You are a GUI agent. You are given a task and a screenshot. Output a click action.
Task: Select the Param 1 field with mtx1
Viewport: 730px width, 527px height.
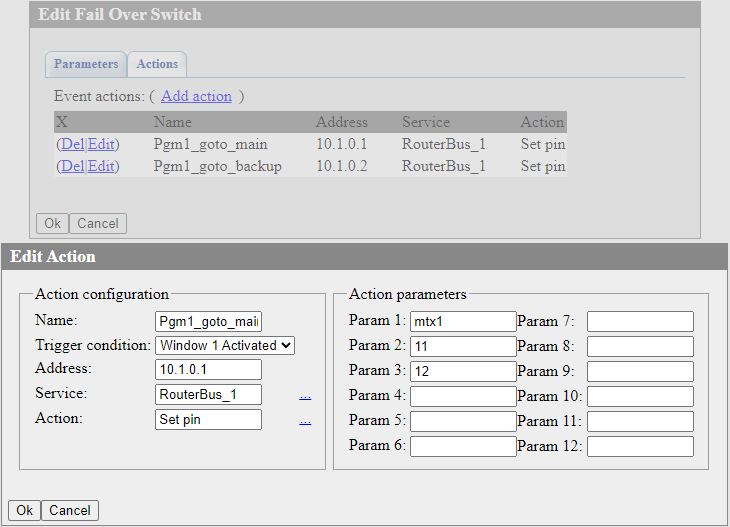point(463,321)
